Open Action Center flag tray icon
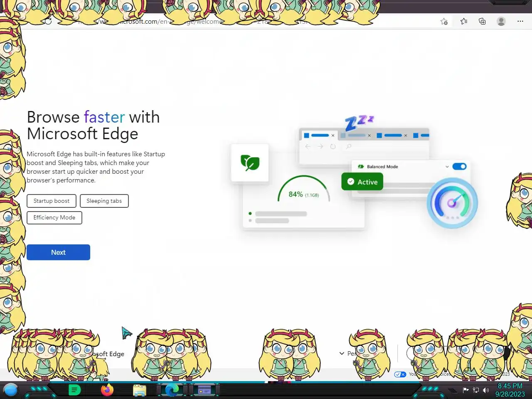532x399 pixels. click(x=466, y=390)
